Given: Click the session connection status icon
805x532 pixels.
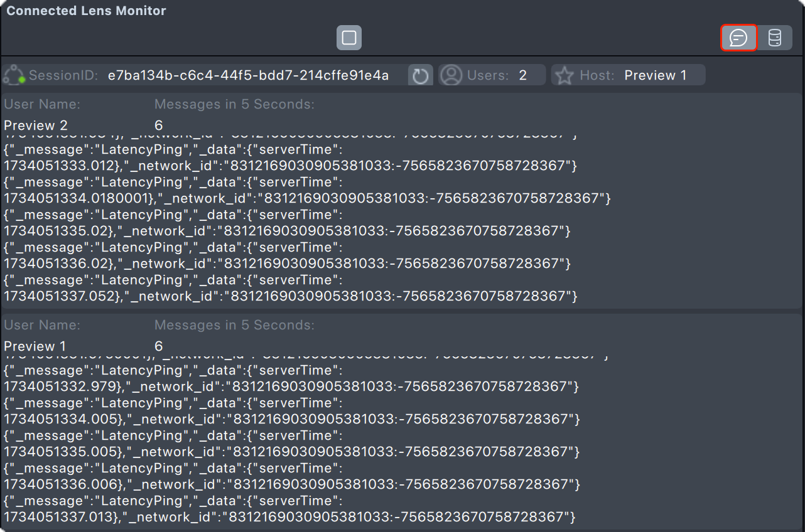Looking at the screenshot, I should click(14, 76).
